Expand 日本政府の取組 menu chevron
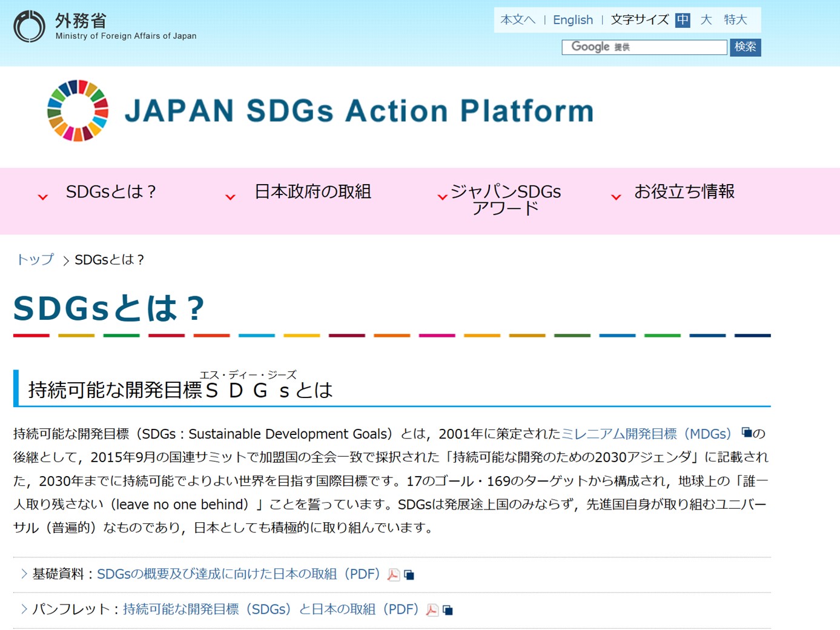840x630 pixels. tap(230, 197)
